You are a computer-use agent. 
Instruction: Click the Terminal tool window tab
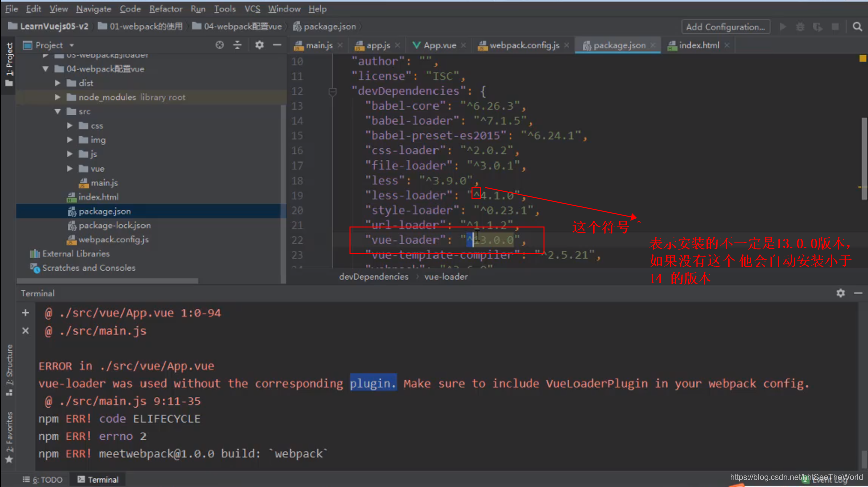tap(98, 480)
